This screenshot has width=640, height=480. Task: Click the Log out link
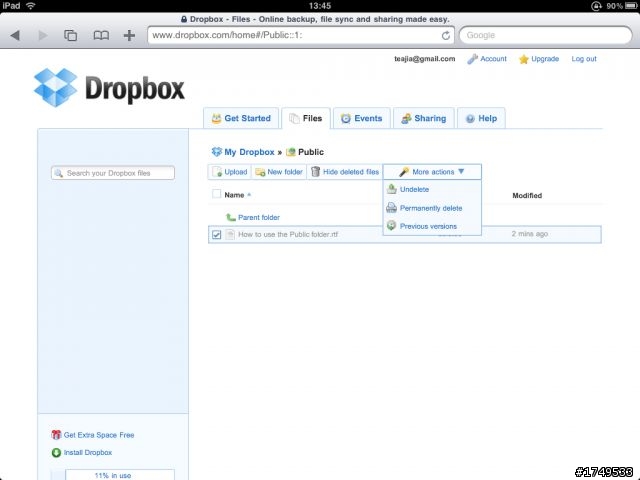[584, 59]
